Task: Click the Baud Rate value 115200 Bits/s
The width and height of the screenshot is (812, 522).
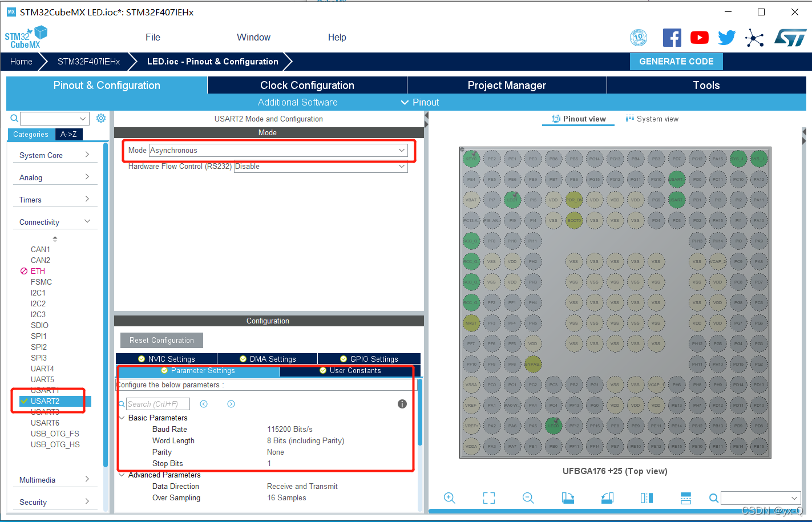Action: point(290,429)
